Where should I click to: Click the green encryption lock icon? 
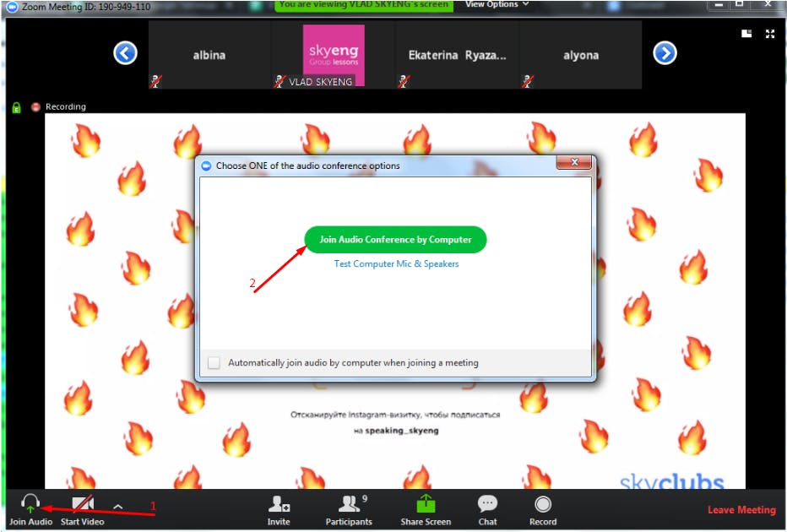pos(17,107)
